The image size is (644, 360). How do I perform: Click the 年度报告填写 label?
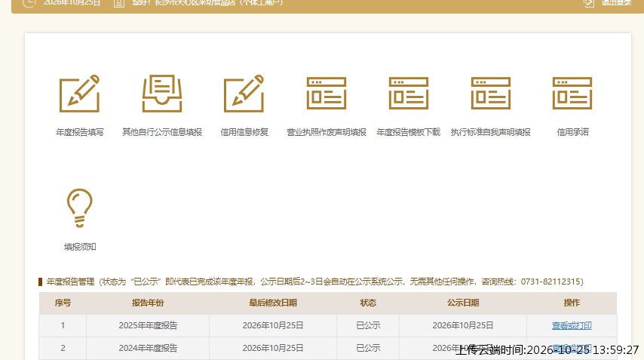click(x=80, y=132)
